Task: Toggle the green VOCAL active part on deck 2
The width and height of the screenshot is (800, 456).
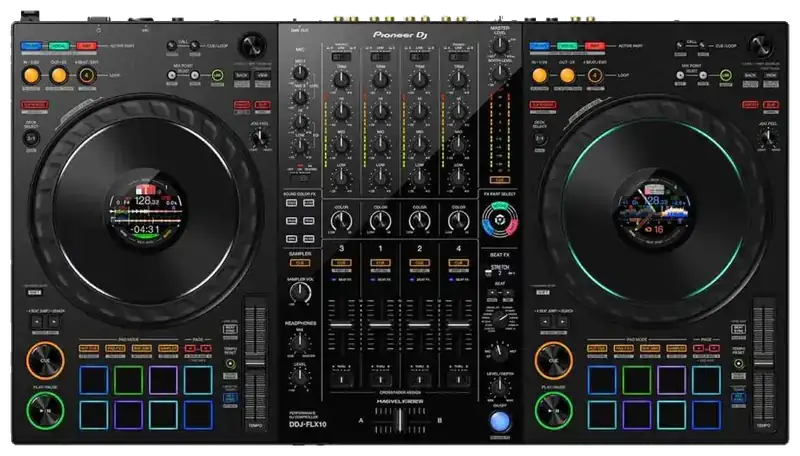Action: coord(567,46)
